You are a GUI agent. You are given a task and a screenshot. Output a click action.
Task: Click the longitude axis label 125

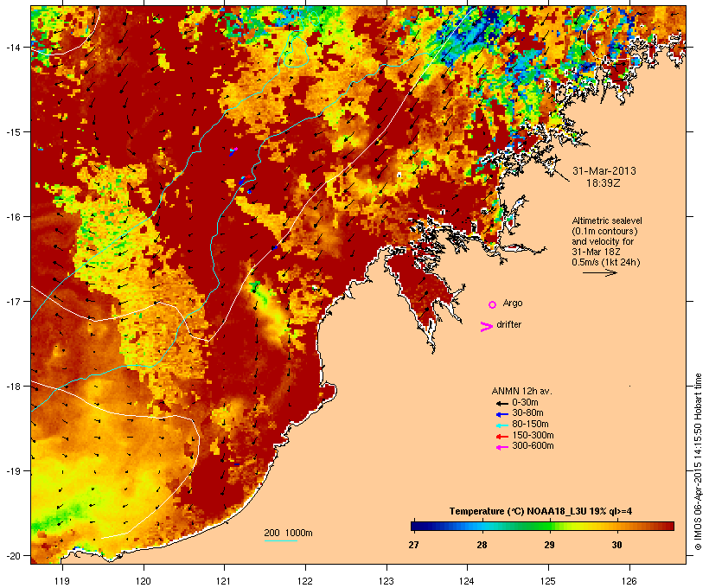[x=548, y=581]
